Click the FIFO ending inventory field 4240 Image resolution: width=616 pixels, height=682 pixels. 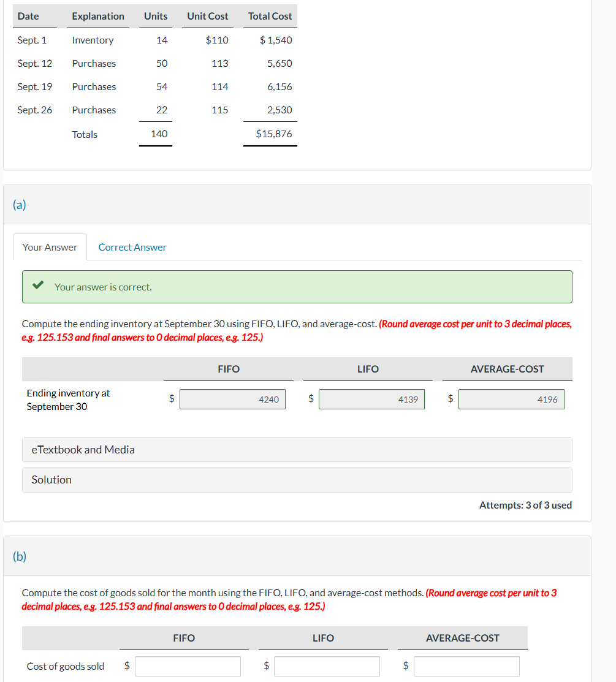tap(232, 400)
